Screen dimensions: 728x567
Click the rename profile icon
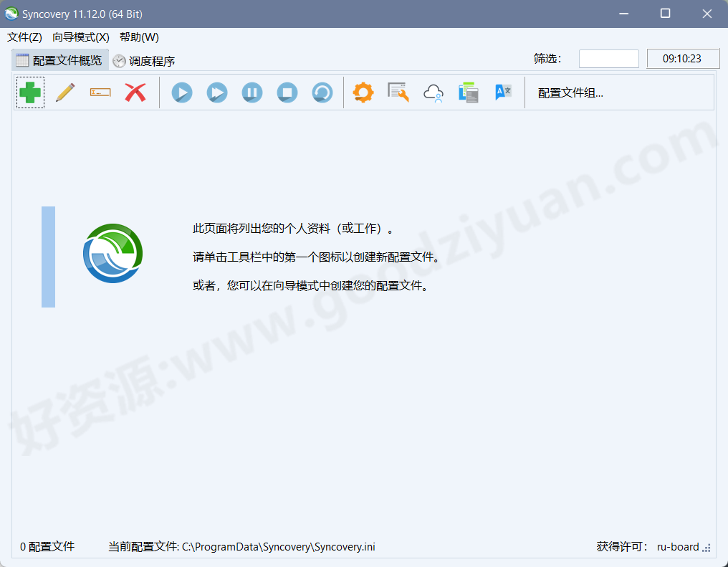click(100, 92)
